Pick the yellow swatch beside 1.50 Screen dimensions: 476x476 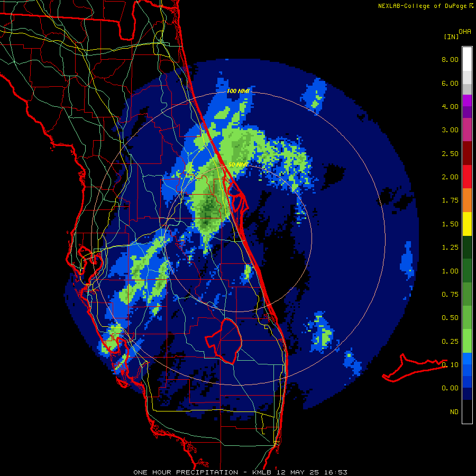tap(467, 224)
